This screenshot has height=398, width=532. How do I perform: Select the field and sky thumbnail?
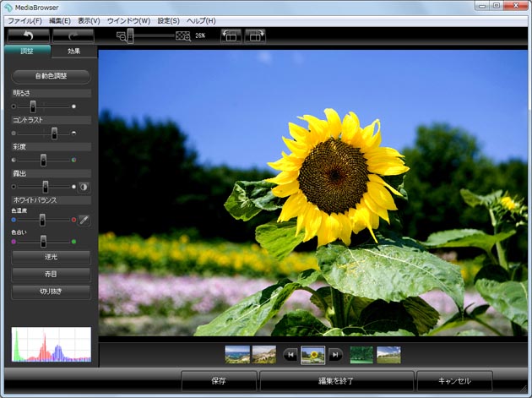click(388, 355)
